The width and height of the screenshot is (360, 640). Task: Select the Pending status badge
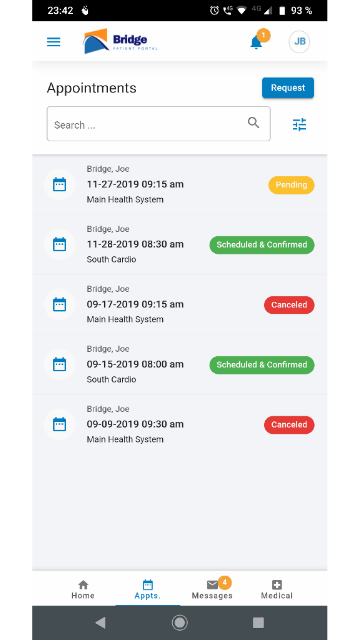[x=291, y=185]
